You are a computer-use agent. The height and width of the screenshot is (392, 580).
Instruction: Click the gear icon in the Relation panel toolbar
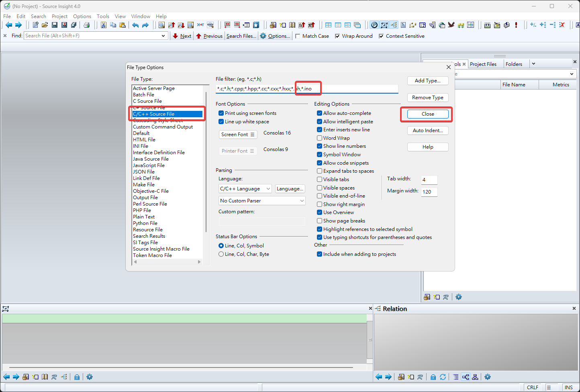point(488,377)
